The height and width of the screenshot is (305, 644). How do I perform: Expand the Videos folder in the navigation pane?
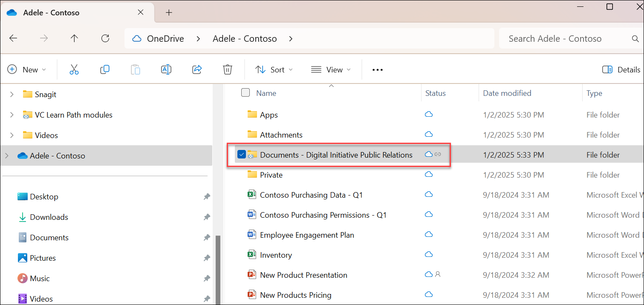12,135
